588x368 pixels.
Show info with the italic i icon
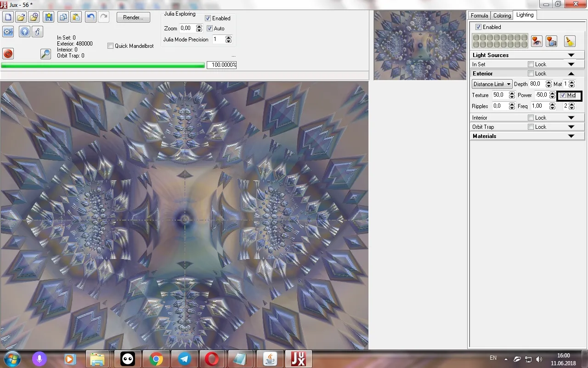tap(37, 32)
